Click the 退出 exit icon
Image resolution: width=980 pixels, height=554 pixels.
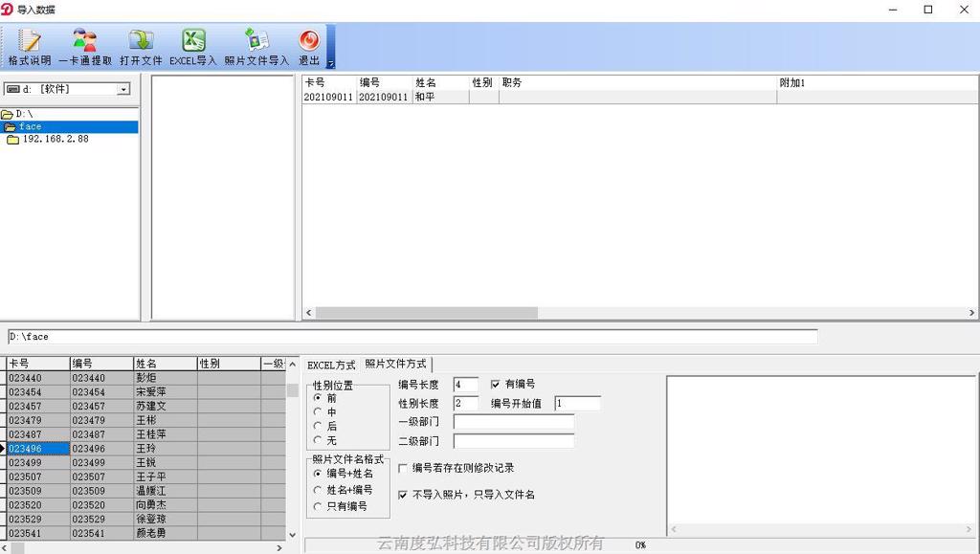[308, 47]
